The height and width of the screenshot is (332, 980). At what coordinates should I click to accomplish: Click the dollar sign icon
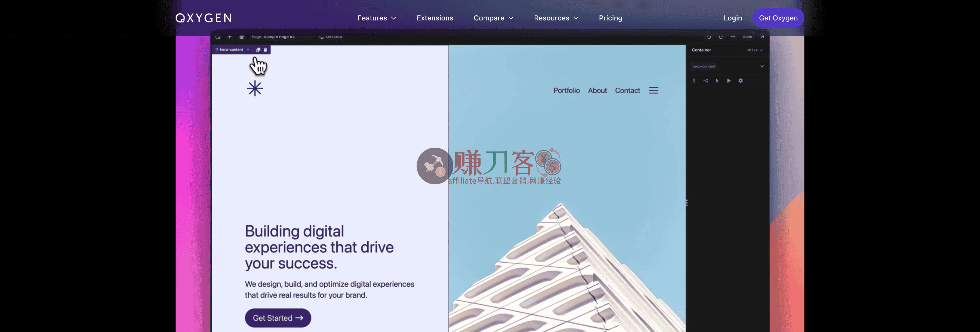tap(694, 81)
